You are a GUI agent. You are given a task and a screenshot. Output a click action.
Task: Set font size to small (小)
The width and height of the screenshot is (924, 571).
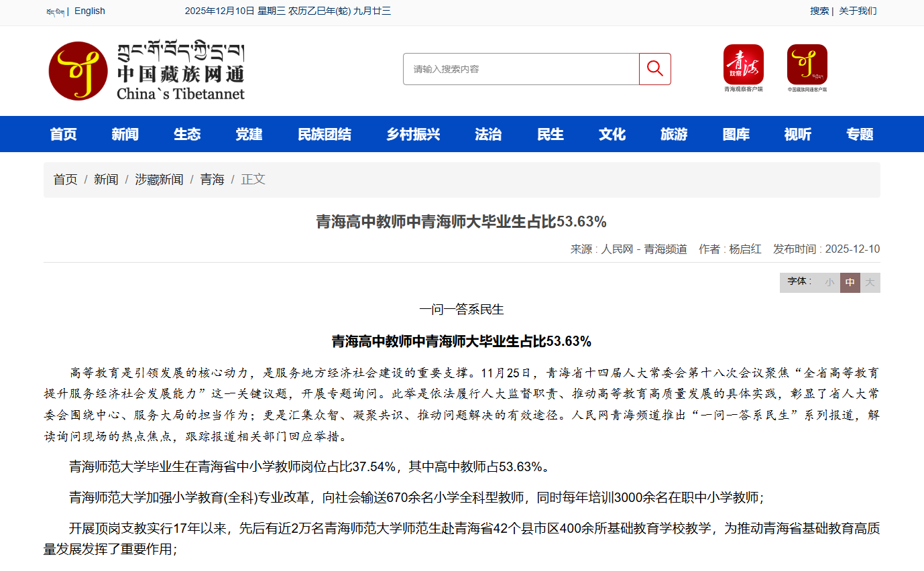(829, 283)
